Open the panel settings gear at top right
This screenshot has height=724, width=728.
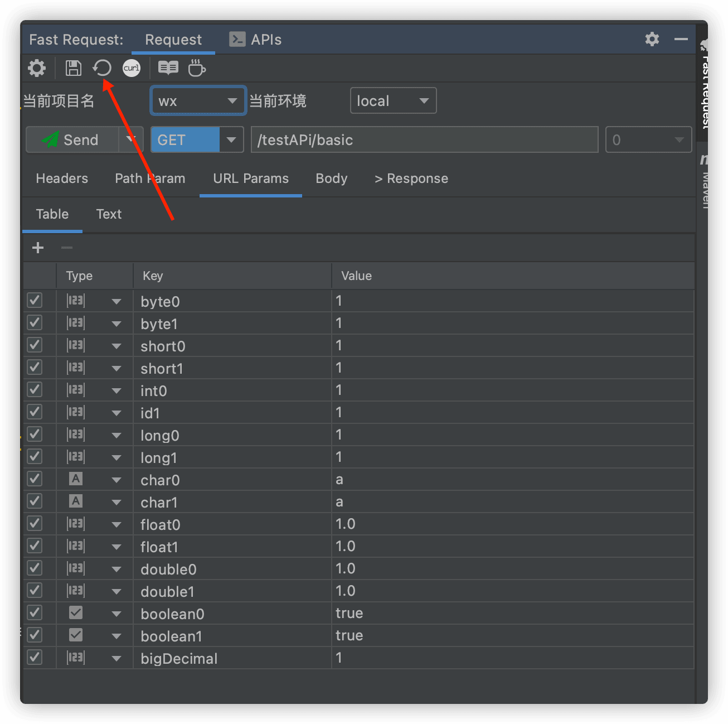[x=652, y=39]
